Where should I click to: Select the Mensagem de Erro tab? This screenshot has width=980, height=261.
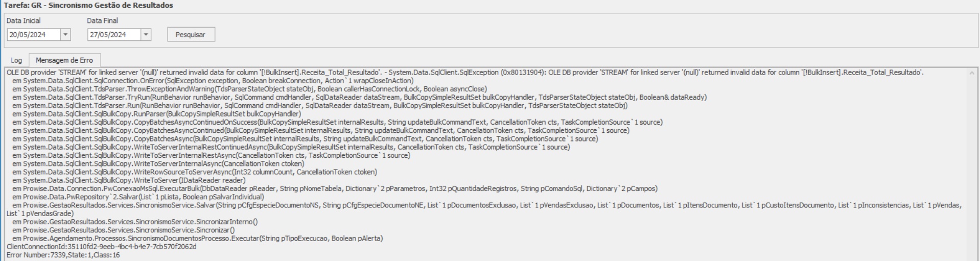64,60
